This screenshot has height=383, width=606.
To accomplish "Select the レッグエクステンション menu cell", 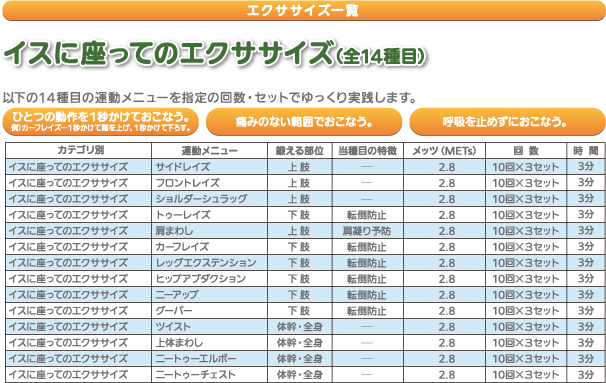I will coord(209,263).
